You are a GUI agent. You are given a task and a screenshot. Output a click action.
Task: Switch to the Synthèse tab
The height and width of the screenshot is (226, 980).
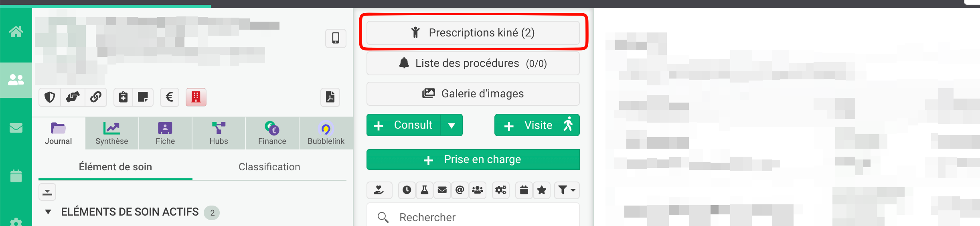coord(112,133)
